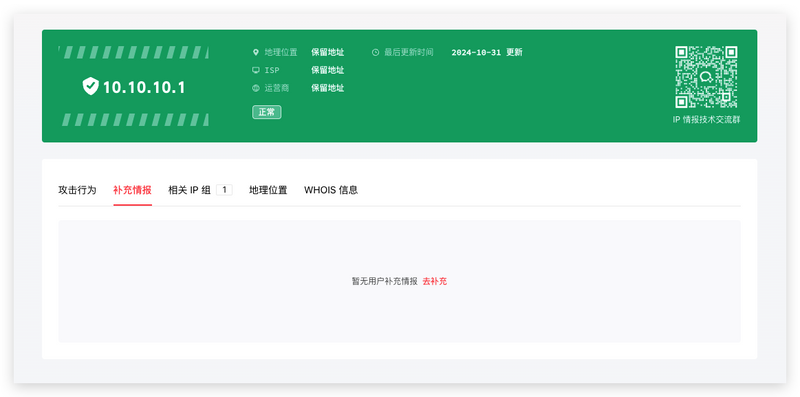
Task: Click the clock icon next to 最后更新时间
Action: [376, 52]
